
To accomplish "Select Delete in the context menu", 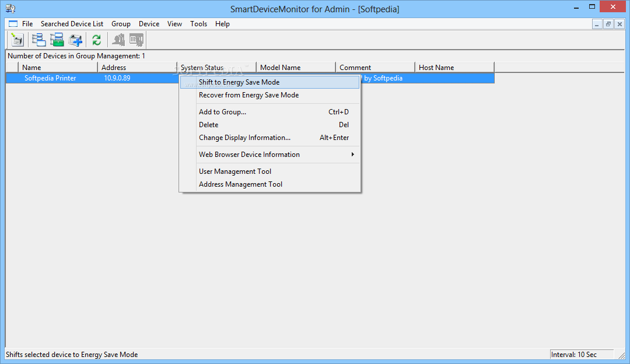I will [269, 125].
